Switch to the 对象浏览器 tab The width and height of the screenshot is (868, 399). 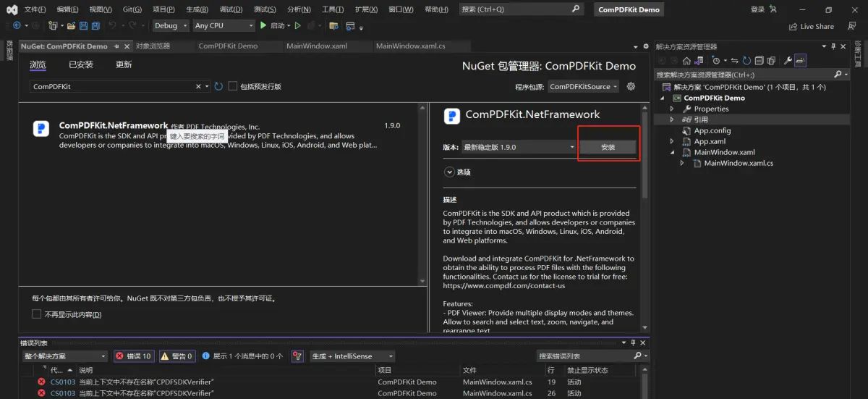pyautogui.click(x=153, y=46)
